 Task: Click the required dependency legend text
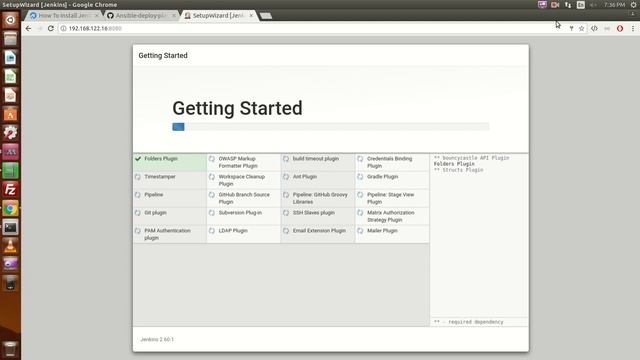click(469, 322)
